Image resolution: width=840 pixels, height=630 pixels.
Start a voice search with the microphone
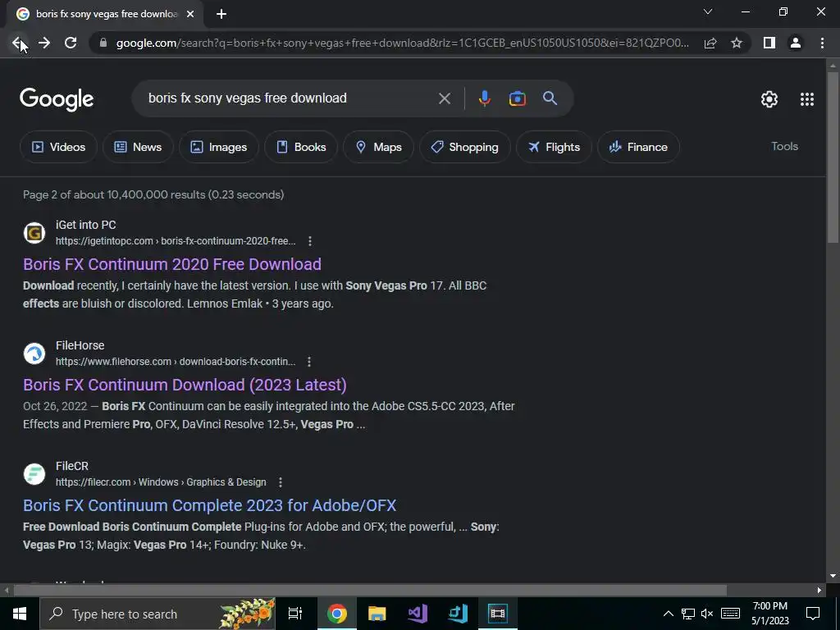484,98
